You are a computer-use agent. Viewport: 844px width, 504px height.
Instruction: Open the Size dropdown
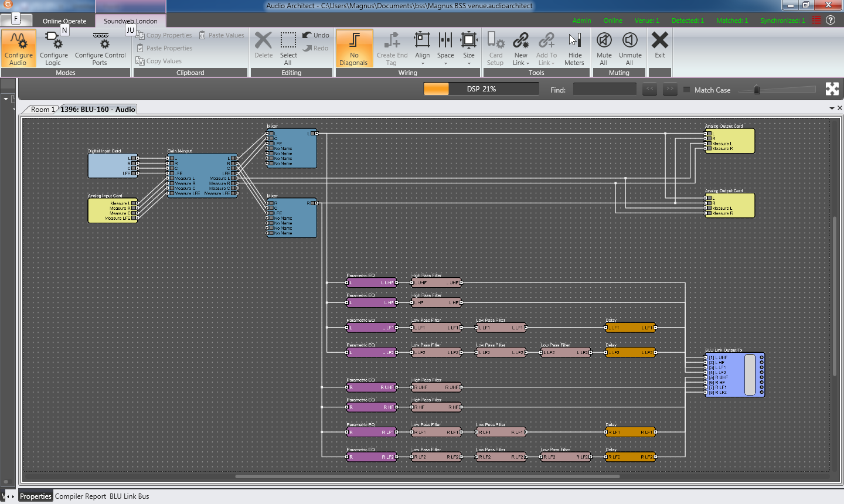coord(469,49)
